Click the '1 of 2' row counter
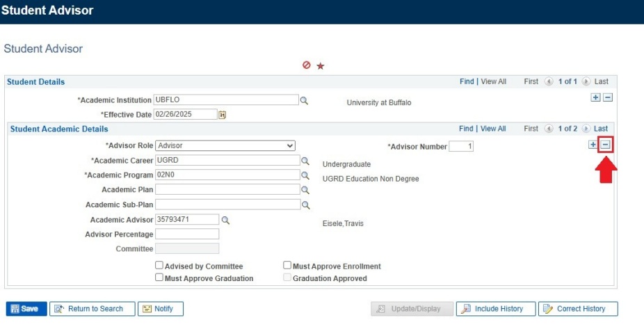The height and width of the screenshot is (327, 644). coord(567,129)
